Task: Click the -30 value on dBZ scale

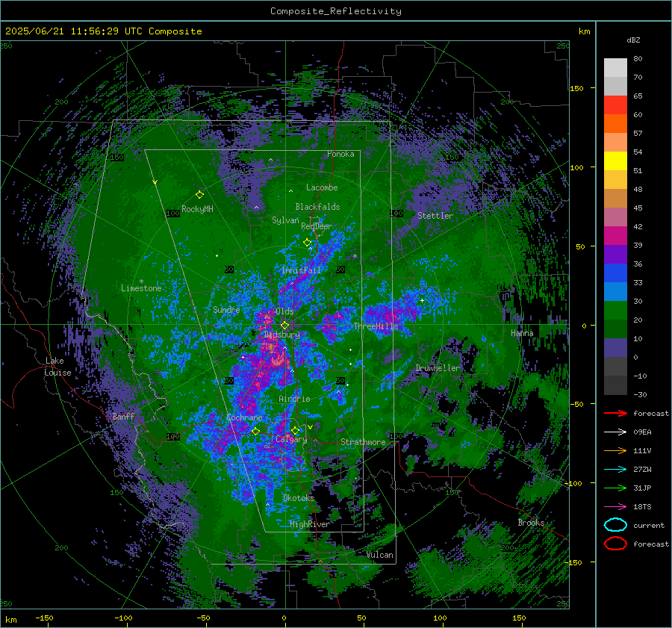Action: coord(640,394)
